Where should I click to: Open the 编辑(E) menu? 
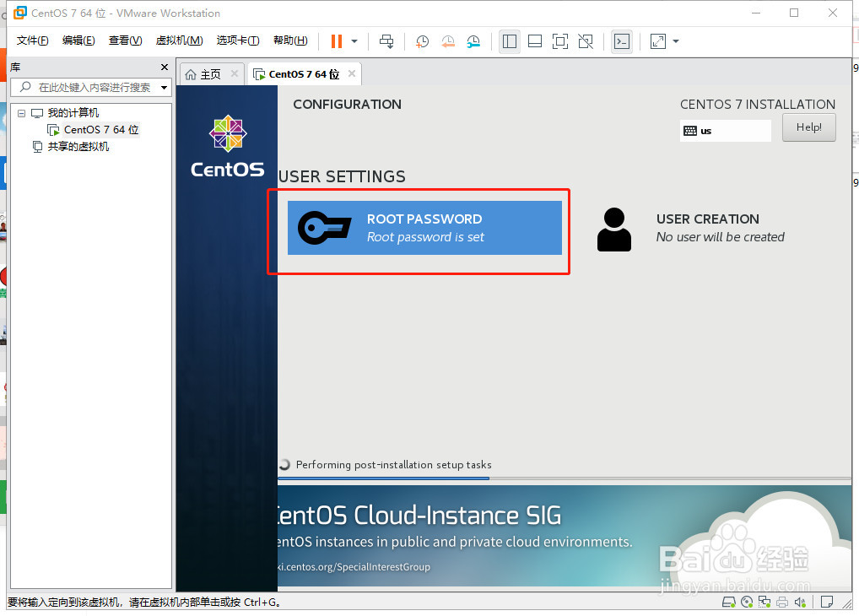pos(78,41)
